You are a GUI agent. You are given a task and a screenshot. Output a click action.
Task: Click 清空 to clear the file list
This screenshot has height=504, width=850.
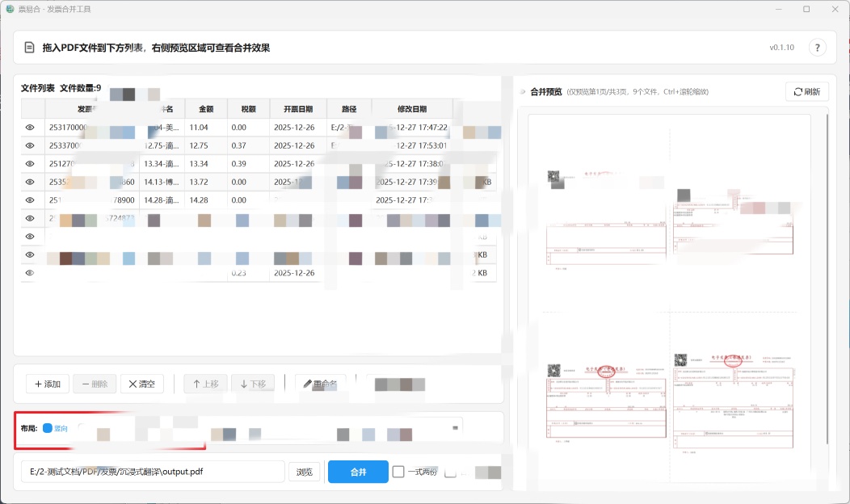142,384
